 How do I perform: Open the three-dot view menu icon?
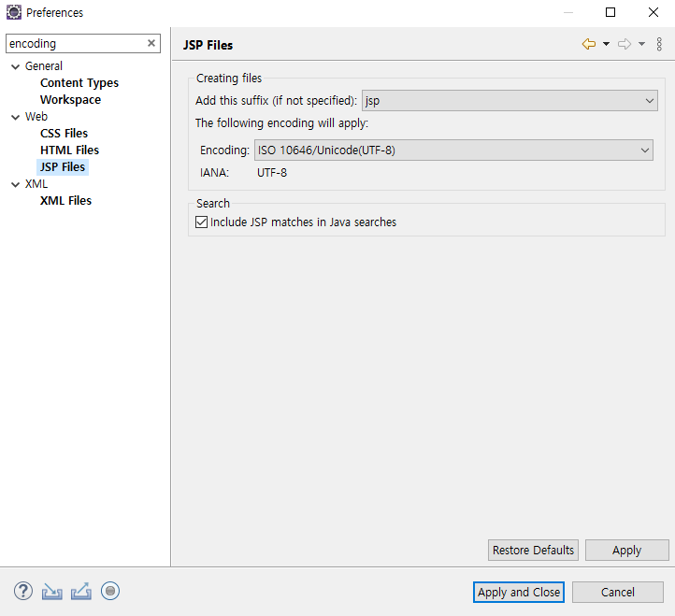tap(659, 44)
